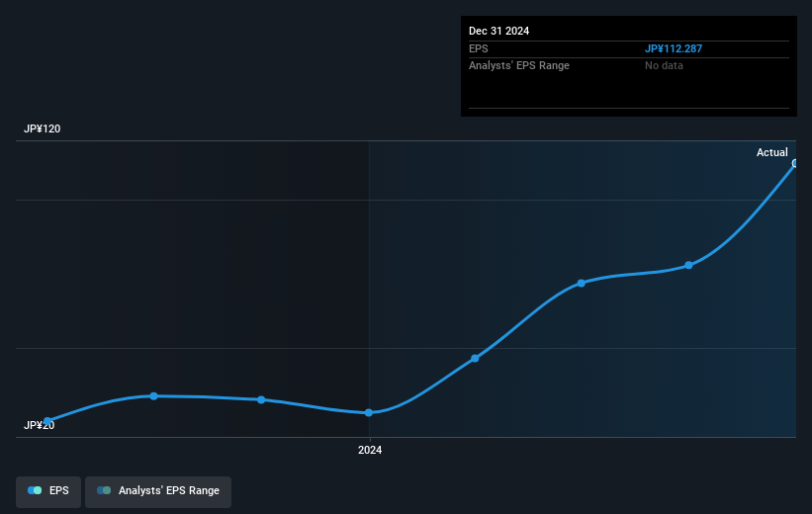Click the JP¥112.287 EPS value in tooltip
This screenshot has width=812, height=514.
point(674,48)
